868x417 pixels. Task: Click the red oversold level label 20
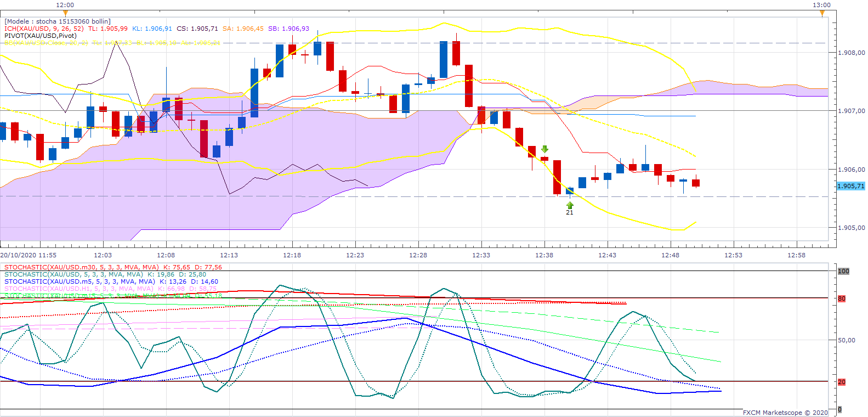tap(842, 382)
